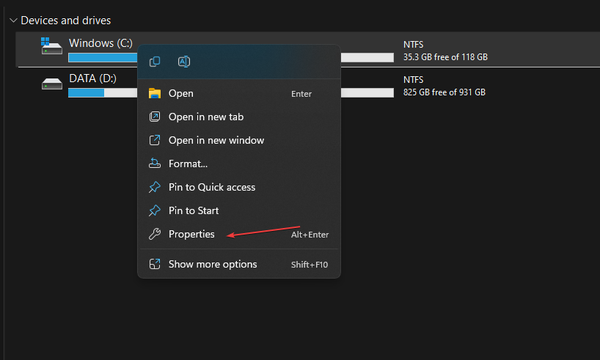Select the DATA (D:) drive icon
This screenshot has width=600, height=360.
(x=52, y=84)
